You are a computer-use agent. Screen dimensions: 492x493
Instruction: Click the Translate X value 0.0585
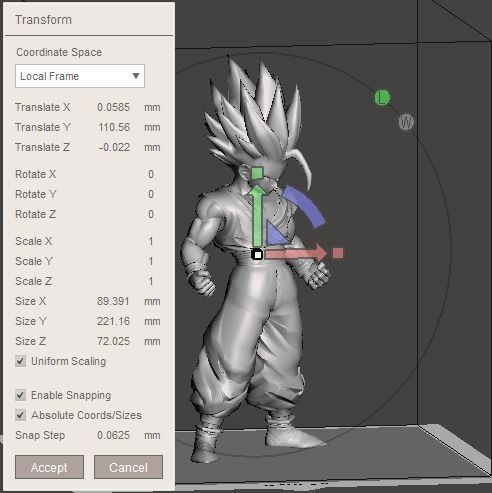[113, 107]
